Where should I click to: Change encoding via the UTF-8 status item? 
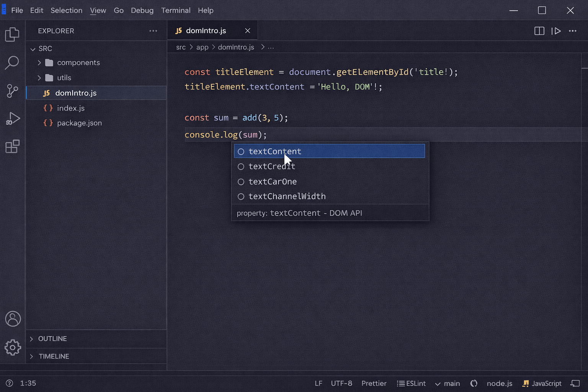[341, 383]
